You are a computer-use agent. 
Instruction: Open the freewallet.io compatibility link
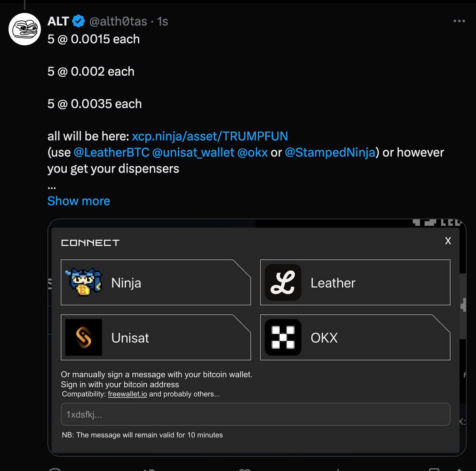pyautogui.click(x=127, y=394)
